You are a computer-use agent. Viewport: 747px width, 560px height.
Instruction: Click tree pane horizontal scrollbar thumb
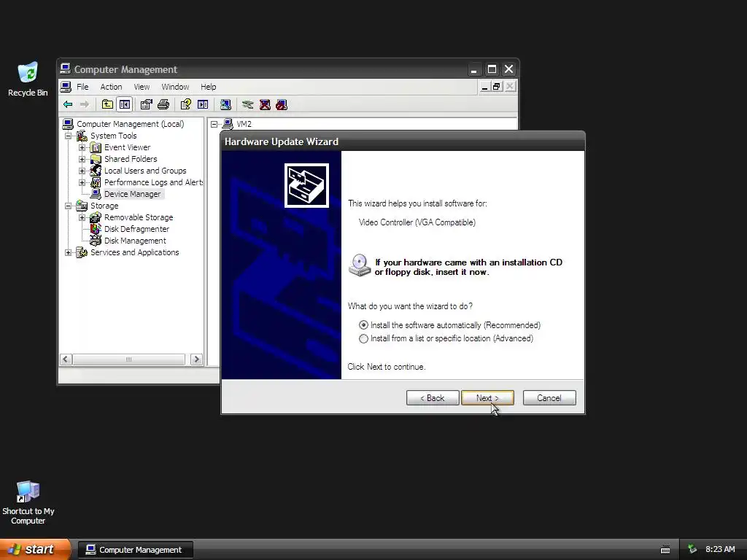click(128, 359)
